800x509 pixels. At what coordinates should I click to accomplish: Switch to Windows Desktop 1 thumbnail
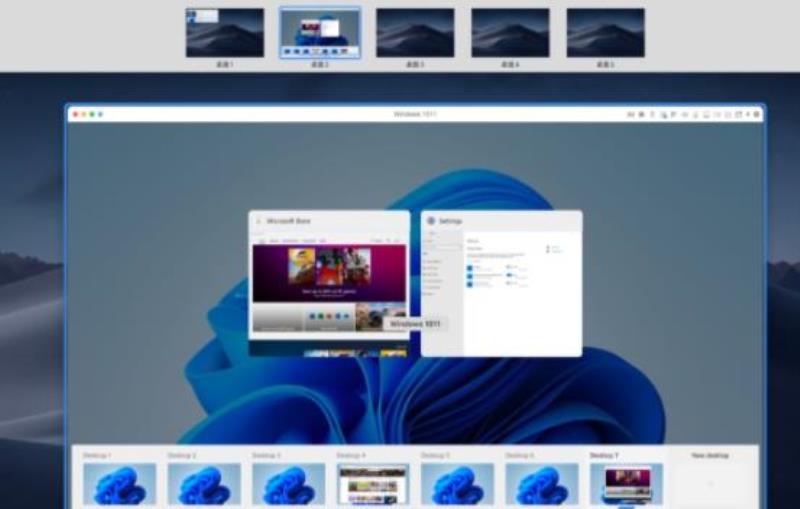click(x=120, y=483)
